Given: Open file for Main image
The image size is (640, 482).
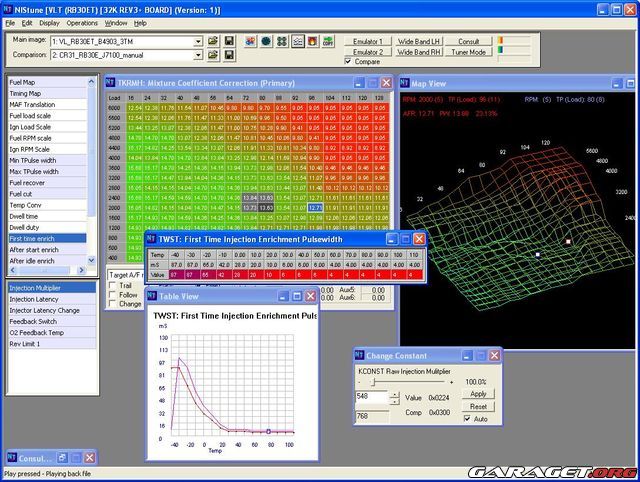Looking at the screenshot, I should (212, 40).
